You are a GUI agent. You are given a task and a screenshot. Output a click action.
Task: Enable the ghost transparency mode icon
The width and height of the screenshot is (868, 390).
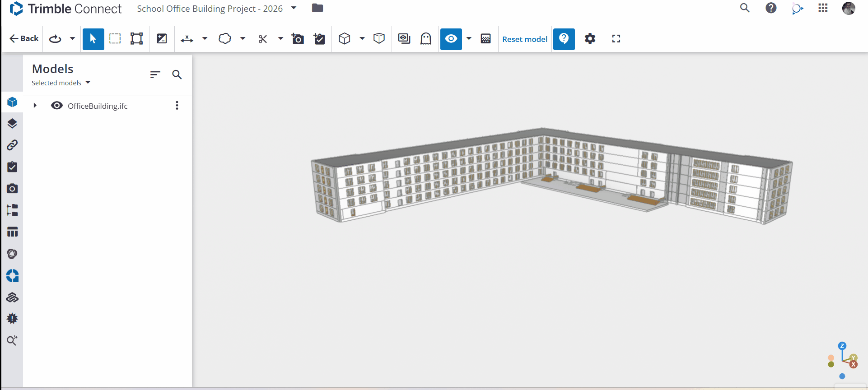pos(426,39)
